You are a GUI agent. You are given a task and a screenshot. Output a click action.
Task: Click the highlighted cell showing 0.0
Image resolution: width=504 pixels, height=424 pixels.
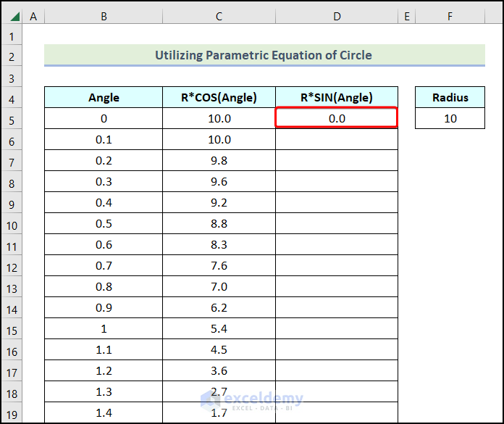tap(337, 118)
